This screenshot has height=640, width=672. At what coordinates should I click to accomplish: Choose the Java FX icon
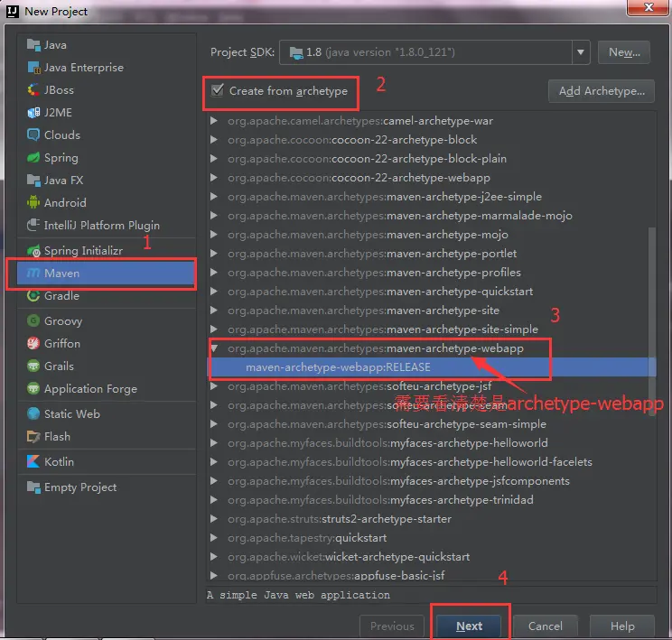point(33,180)
